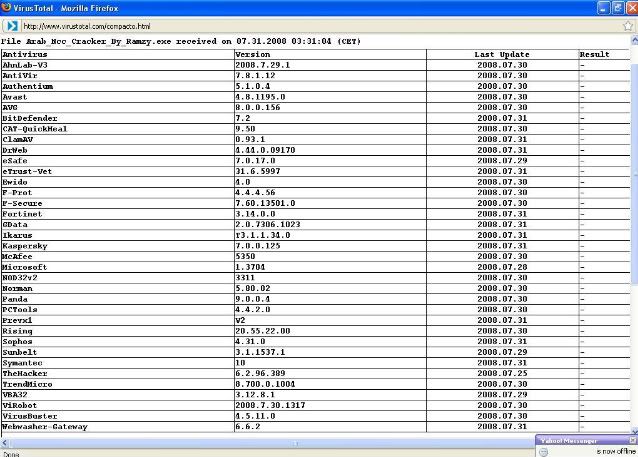Select the F-Prot row name
Image resolution: width=638 pixels, height=457 pixels.
coord(17,192)
